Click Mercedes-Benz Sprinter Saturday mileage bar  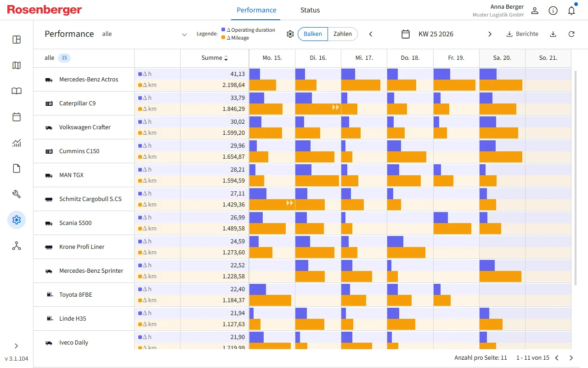(x=500, y=276)
